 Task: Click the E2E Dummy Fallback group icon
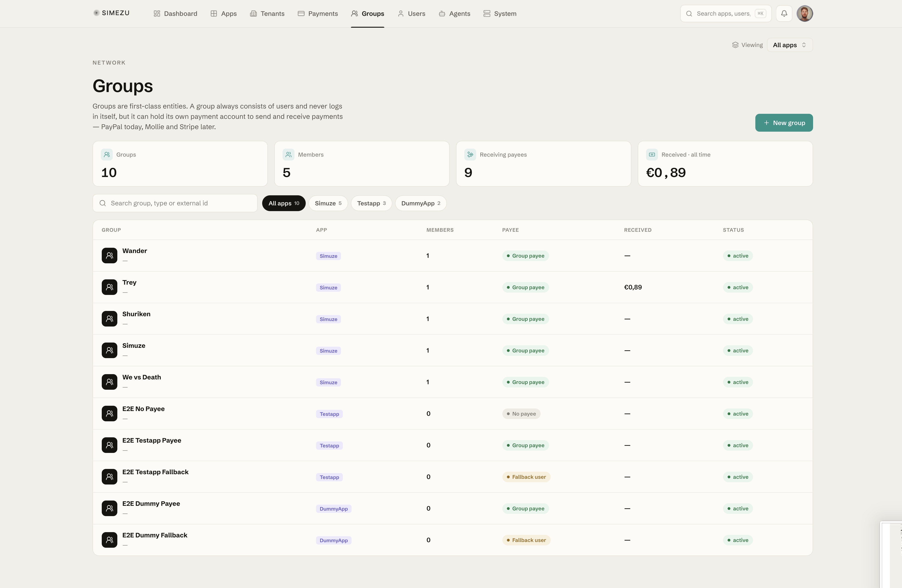pyautogui.click(x=109, y=540)
